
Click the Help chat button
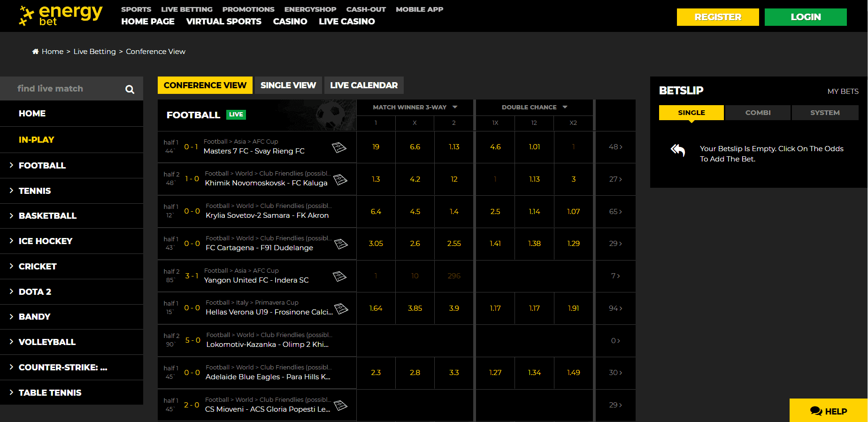[829, 411]
